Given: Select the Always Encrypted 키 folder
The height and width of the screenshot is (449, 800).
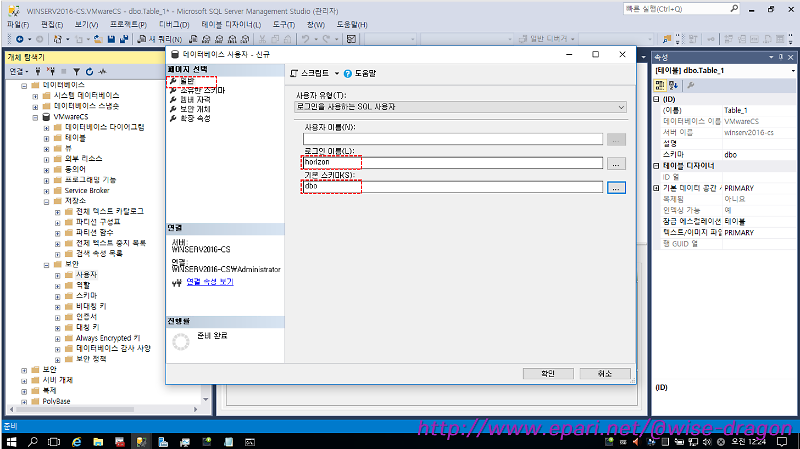Looking at the screenshot, I should click(x=108, y=338).
